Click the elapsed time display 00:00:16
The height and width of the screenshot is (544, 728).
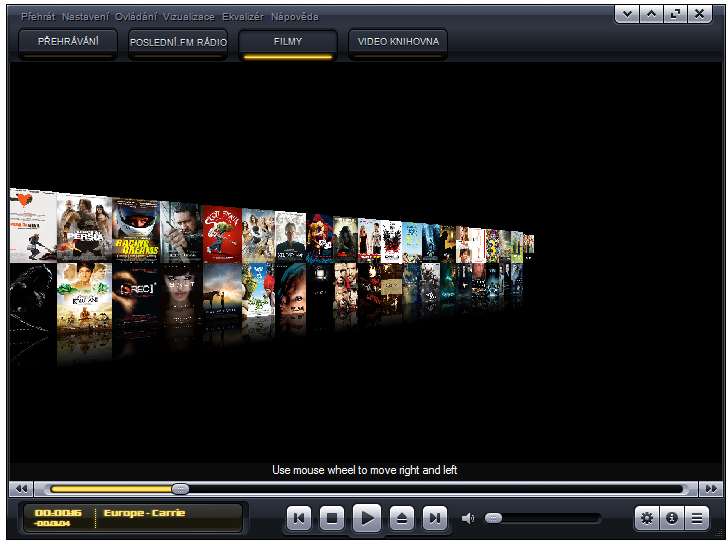pos(58,513)
